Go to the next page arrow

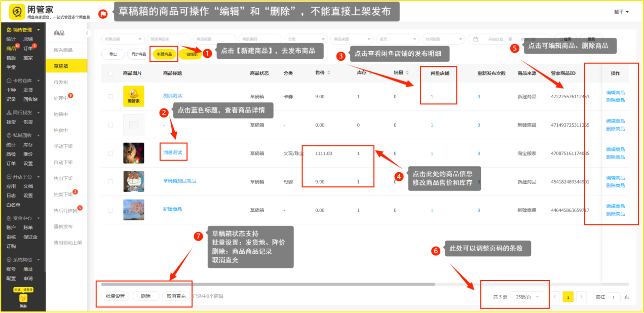click(582, 297)
